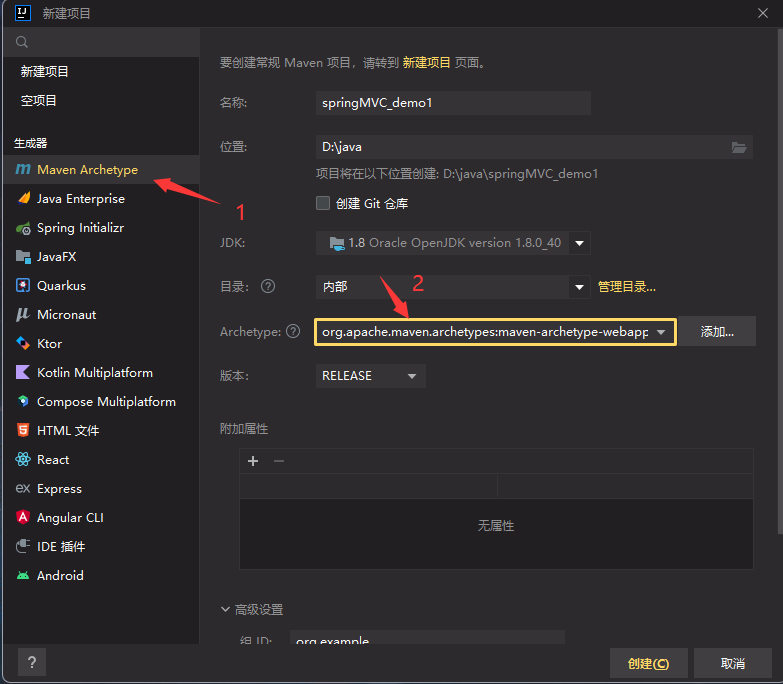This screenshot has width=783, height=684.
Task: Click the HTML5 file icon
Action: tap(23, 430)
